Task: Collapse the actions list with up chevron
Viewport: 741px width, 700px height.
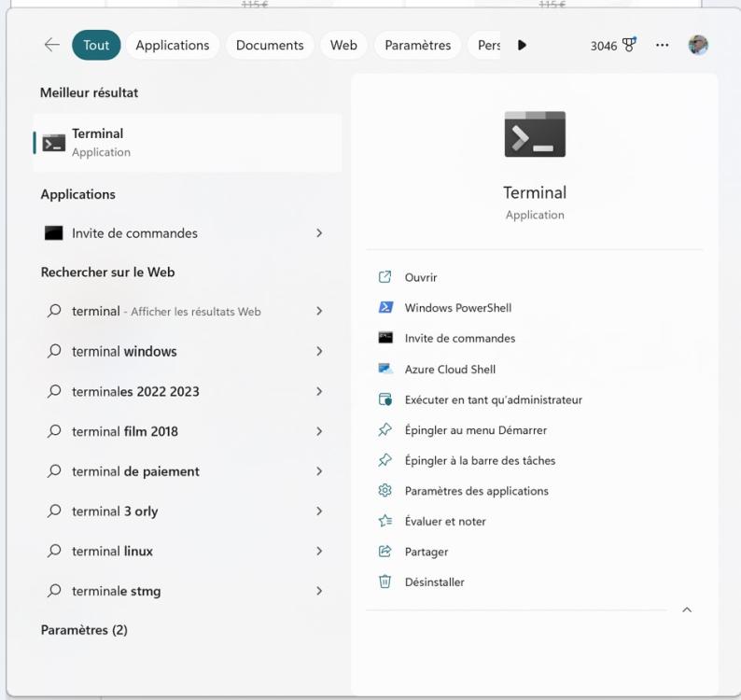Action: point(687,610)
